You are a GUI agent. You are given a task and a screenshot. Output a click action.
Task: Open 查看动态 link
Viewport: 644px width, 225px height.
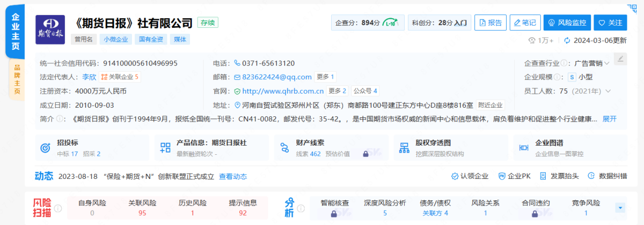click(233, 176)
